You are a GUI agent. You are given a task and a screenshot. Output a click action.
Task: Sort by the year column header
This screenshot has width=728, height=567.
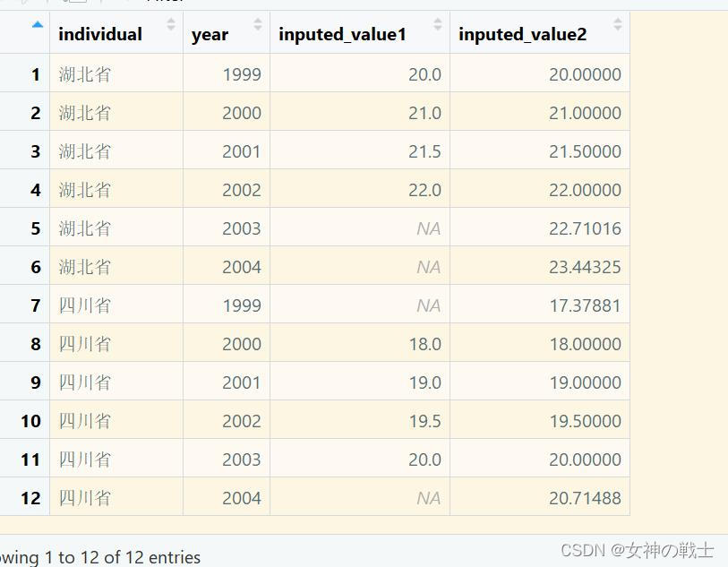coord(227,33)
